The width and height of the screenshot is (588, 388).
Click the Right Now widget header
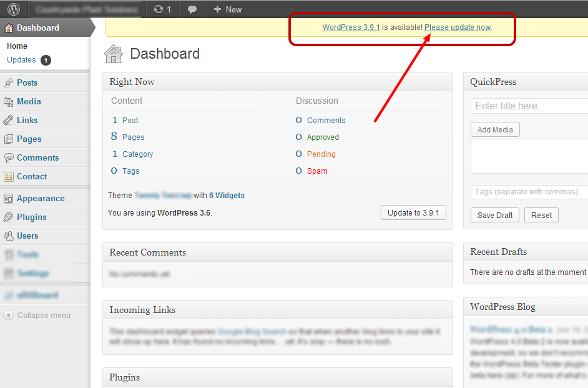278,82
